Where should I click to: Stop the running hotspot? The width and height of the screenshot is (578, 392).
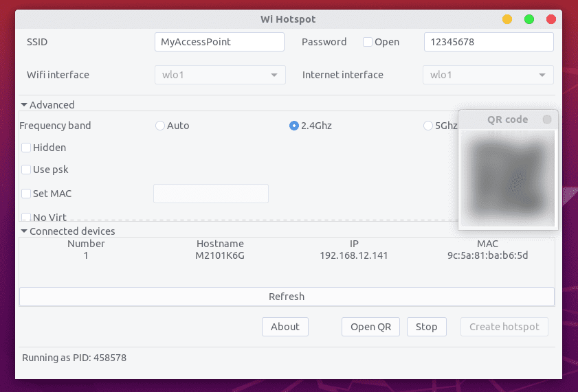[427, 327]
